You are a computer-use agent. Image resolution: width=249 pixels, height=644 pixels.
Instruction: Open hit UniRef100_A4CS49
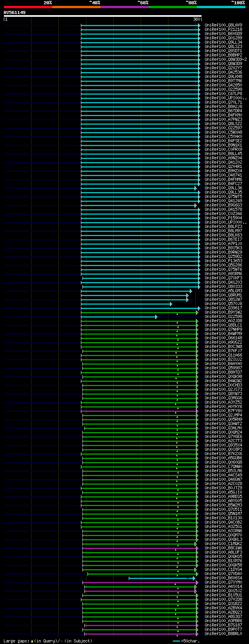223,475
